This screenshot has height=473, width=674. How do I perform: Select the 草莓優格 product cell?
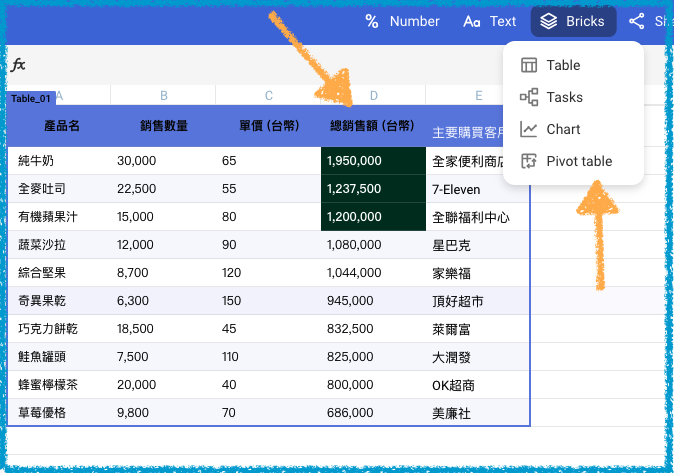(x=60, y=413)
